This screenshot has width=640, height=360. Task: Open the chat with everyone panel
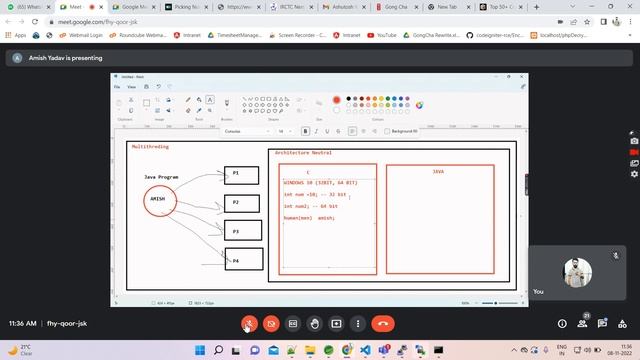602,324
